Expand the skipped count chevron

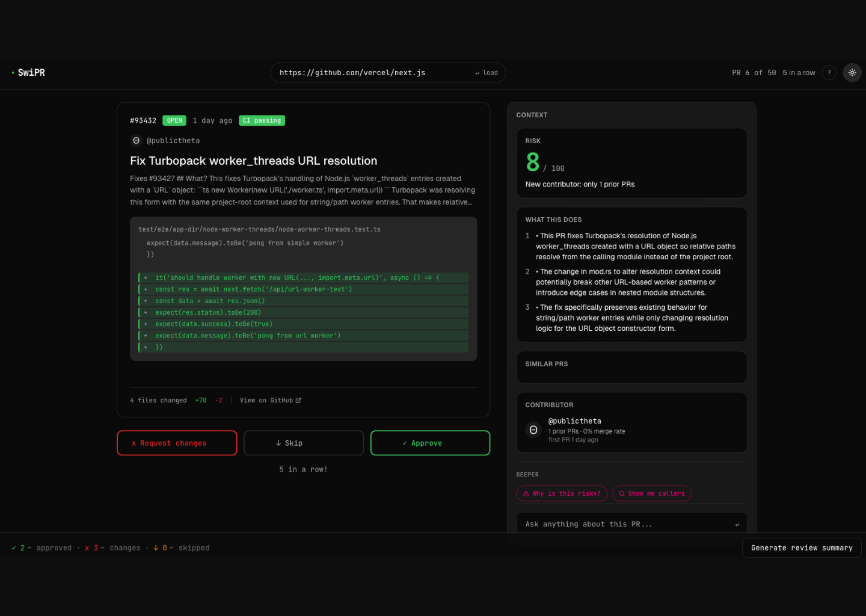[171, 548]
